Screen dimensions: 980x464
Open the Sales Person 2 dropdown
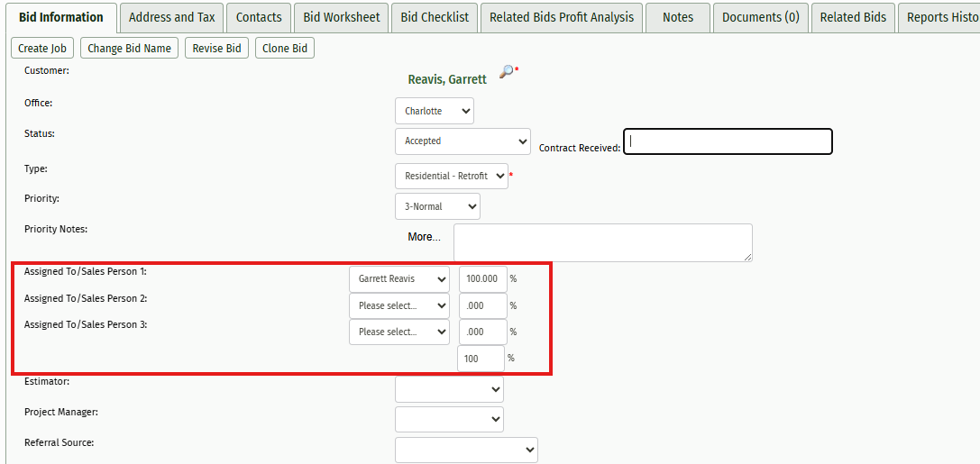398,306
